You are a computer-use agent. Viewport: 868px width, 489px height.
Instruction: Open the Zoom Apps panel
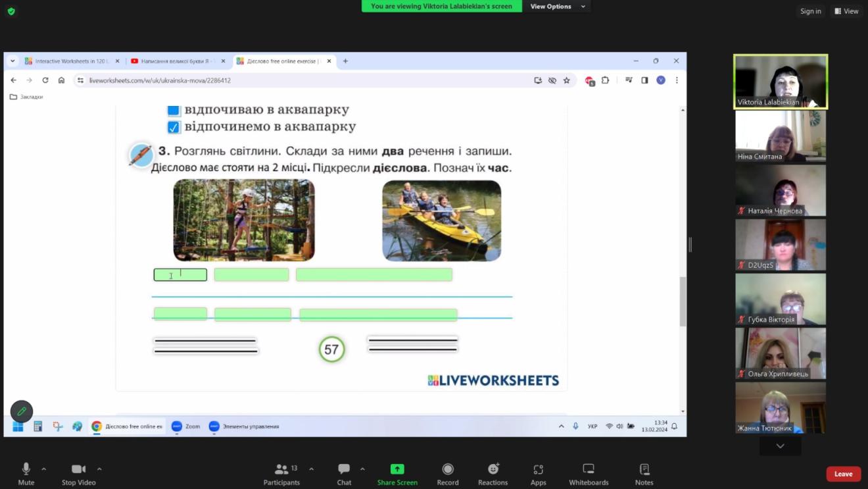(538, 469)
